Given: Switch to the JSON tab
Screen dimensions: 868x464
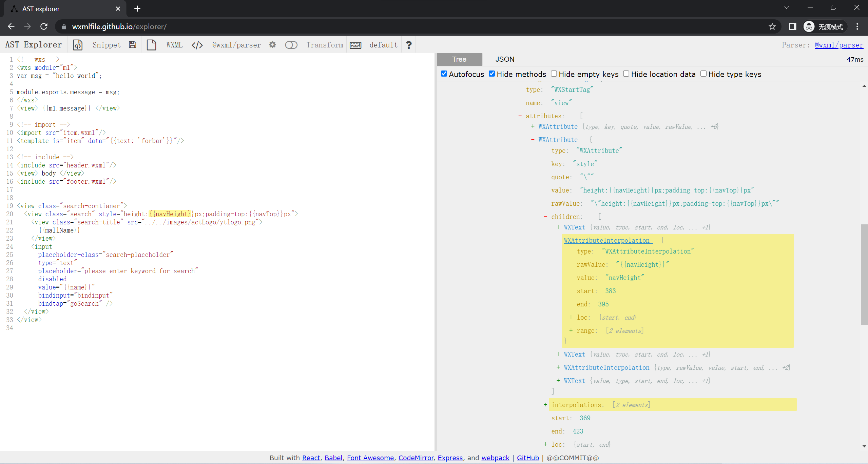Looking at the screenshot, I should click(505, 59).
